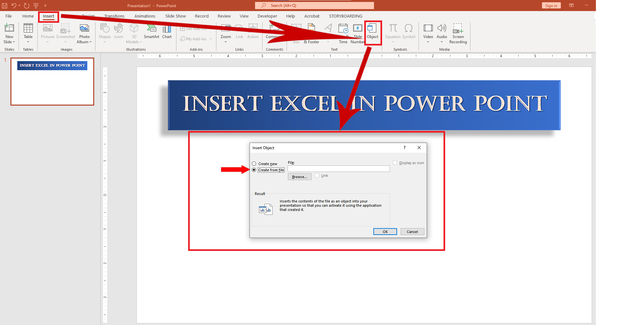Click the Search (Alt+Q) box

(x=315, y=6)
